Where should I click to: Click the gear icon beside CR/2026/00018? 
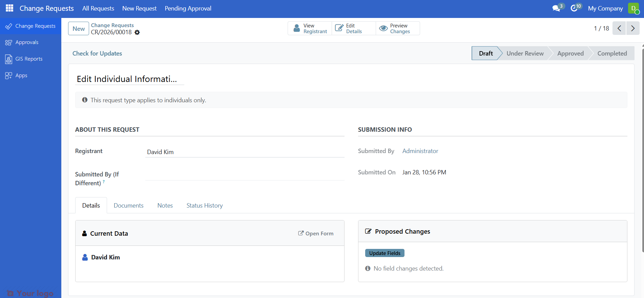[x=137, y=33]
